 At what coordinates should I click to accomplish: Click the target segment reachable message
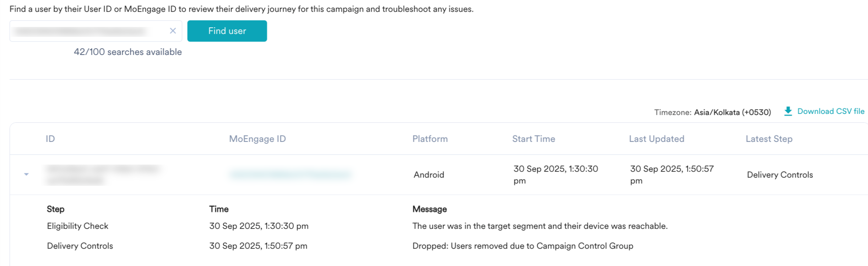[540, 226]
